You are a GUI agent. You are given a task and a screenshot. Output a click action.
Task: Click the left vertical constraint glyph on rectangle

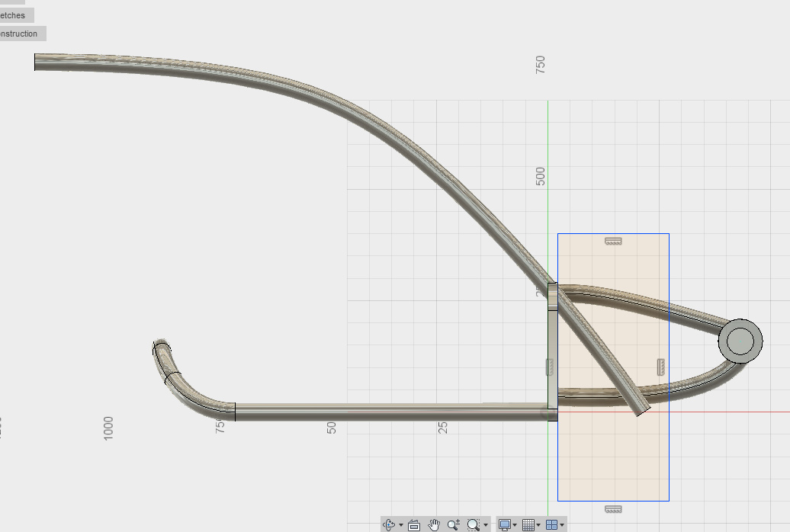(x=550, y=367)
